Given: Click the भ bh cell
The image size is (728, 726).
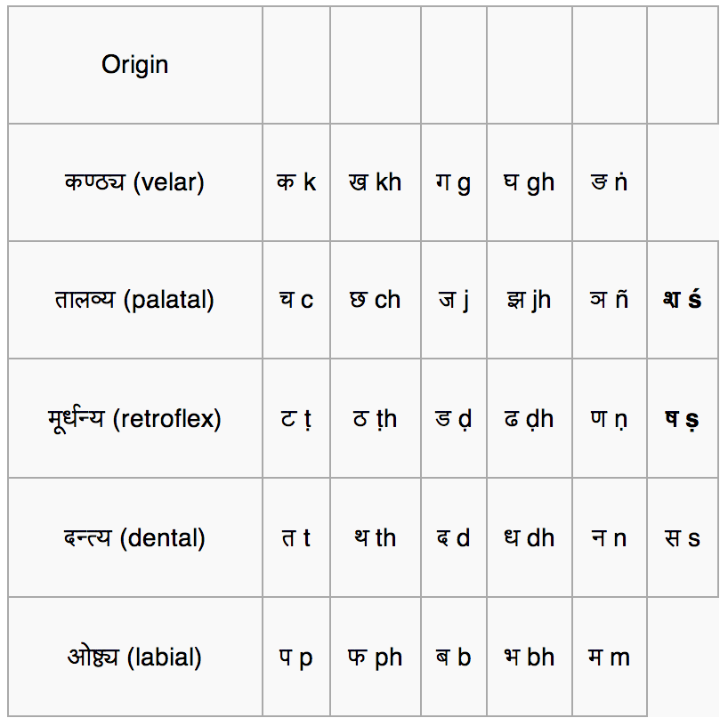Looking at the screenshot, I should [530, 657].
